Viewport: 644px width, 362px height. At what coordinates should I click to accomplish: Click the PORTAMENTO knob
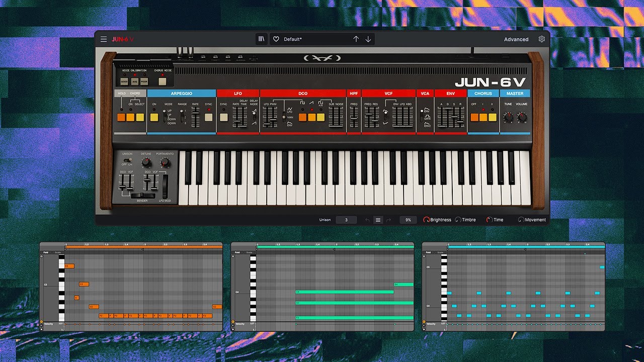click(165, 162)
